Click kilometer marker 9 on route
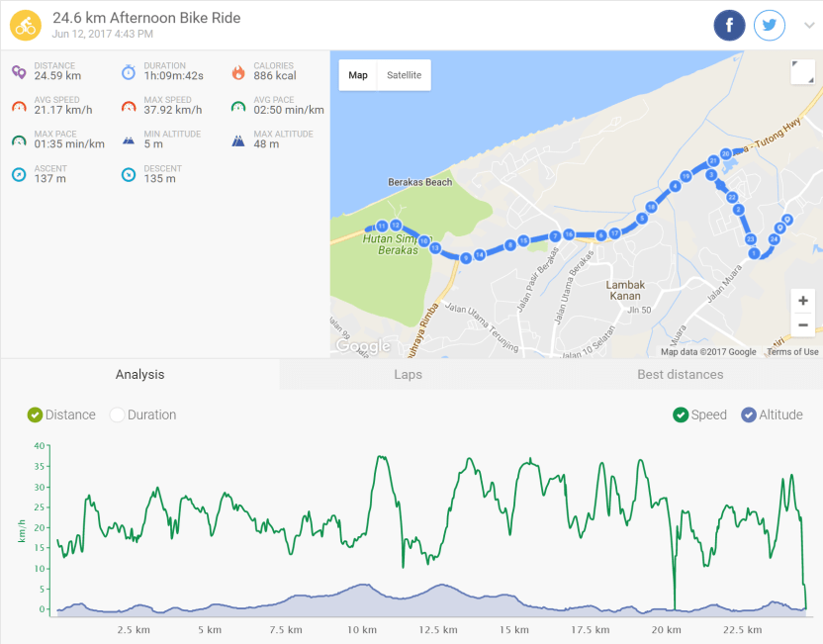Image resolution: width=823 pixels, height=644 pixels. tap(465, 258)
